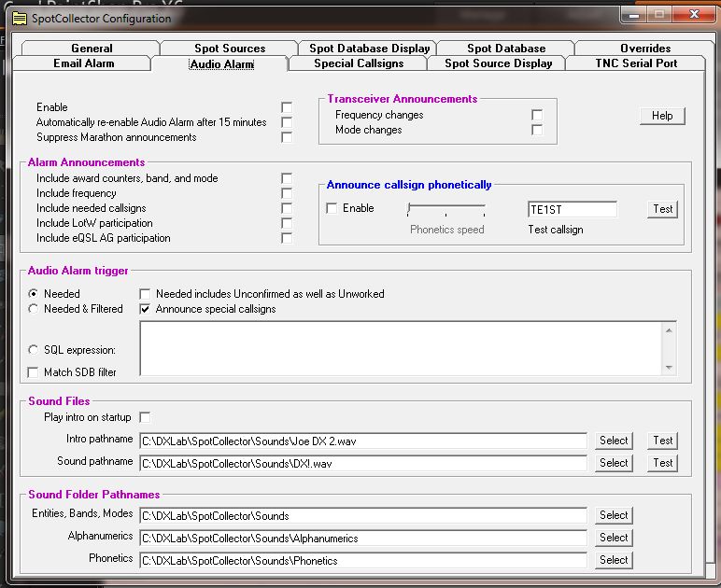Test the phonetic callsign announcement

coord(662,209)
